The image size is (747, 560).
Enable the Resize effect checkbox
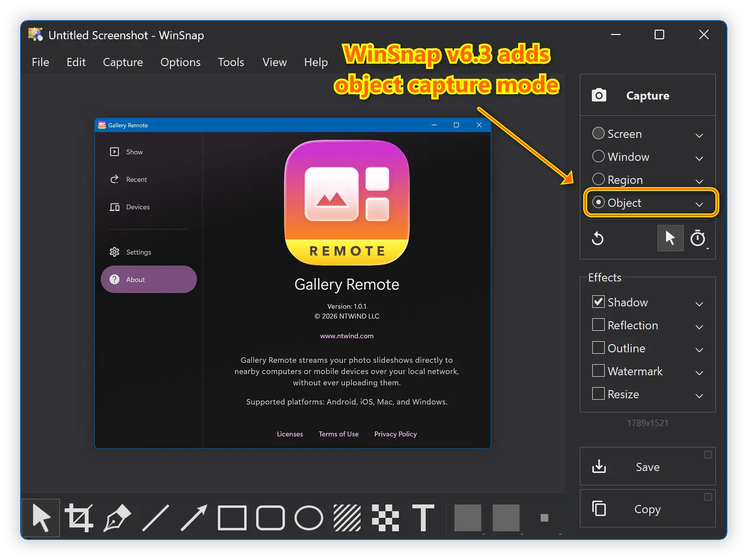599,393
